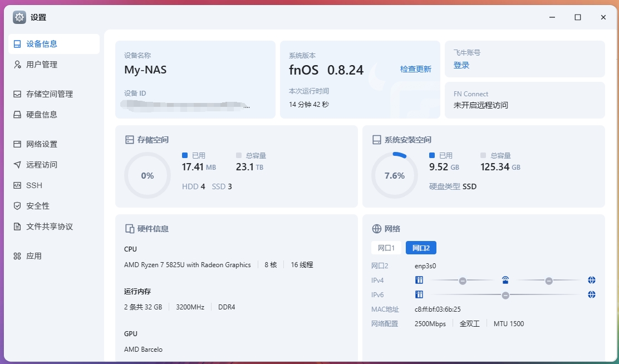The image size is (619, 364).
Task: Click the 用户管理 person icon
Action: pos(17,65)
